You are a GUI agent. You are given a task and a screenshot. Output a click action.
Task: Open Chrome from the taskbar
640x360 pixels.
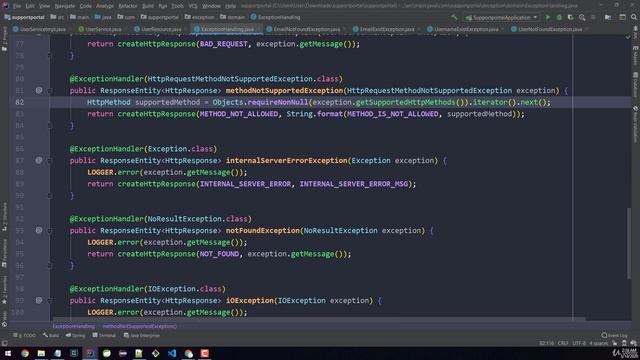pyautogui.click(x=25, y=353)
